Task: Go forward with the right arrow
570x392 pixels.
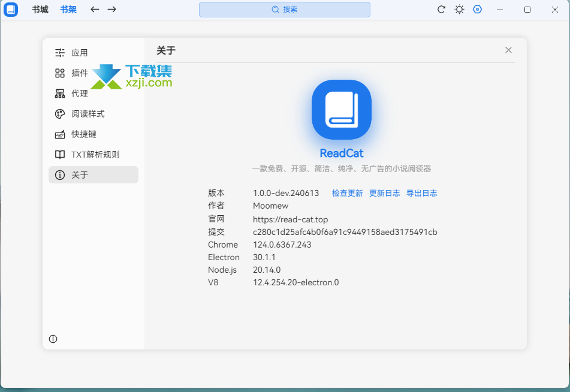Action: click(x=112, y=10)
